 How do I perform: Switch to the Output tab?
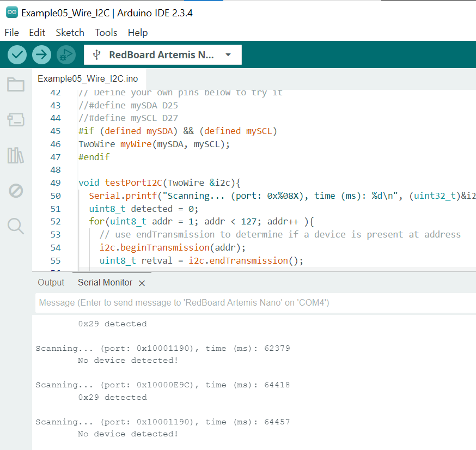coord(51,283)
